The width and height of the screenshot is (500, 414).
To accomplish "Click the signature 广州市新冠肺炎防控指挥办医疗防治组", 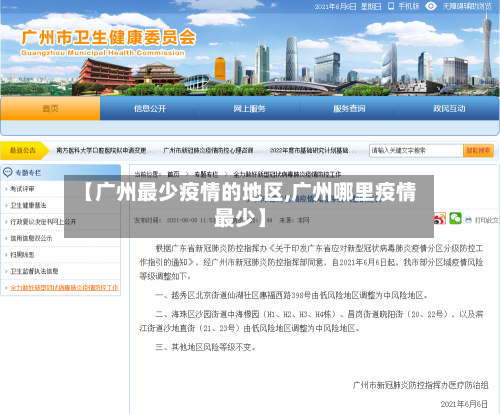I will (x=420, y=385).
